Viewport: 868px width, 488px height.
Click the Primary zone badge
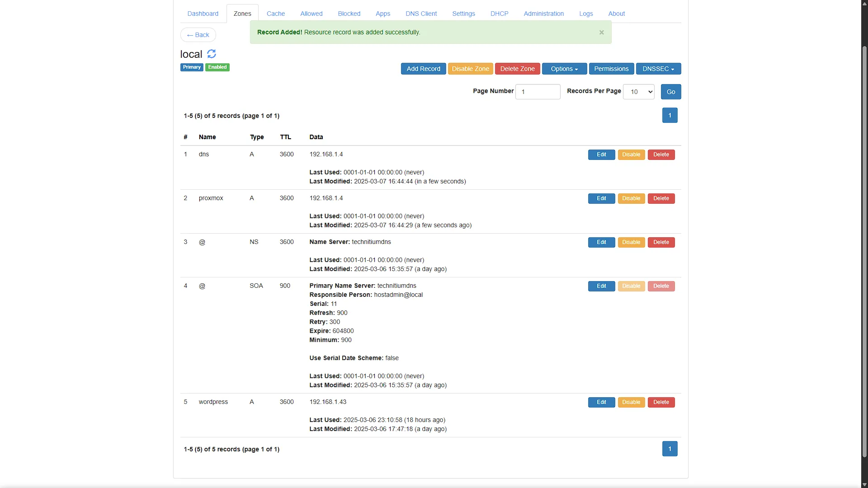click(x=192, y=67)
